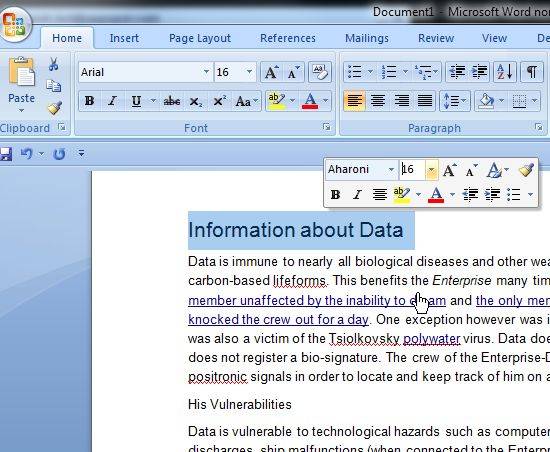This screenshot has height=452, width=550.
Task: Decrease indent on mini toolbar
Action: (x=470, y=194)
